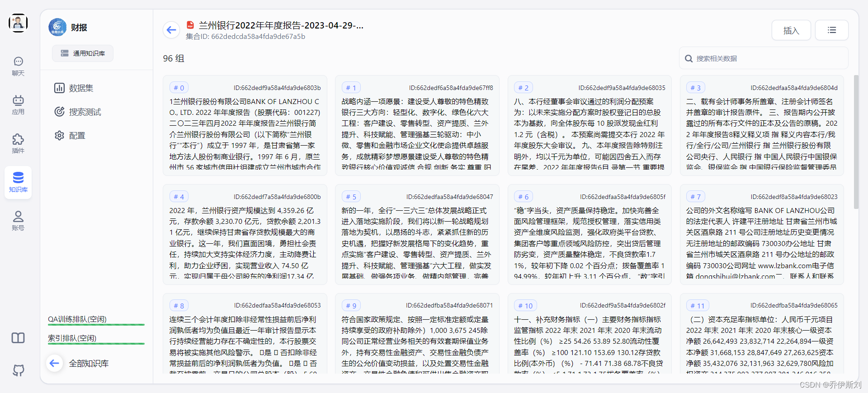The width and height of the screenshot is (868, 393).
Task: Open data chunk card #7
Action: point(762,235)
